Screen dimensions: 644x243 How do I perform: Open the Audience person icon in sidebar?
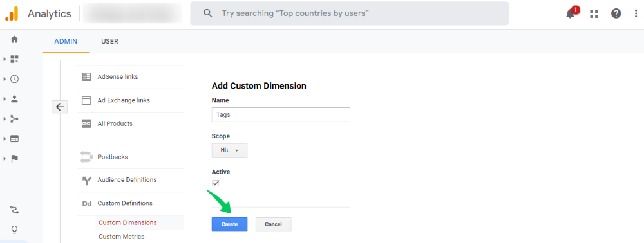coord(14,99)
